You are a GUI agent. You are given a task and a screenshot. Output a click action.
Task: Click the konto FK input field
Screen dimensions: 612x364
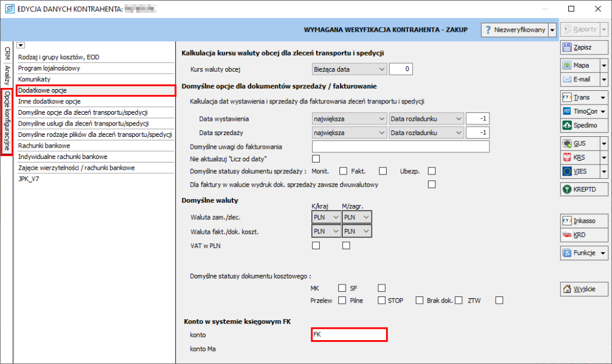(349, 335)
